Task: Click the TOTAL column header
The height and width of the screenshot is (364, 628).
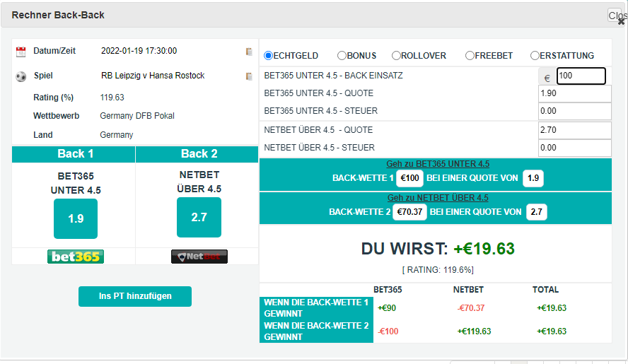Action: (x=545, y=290)
